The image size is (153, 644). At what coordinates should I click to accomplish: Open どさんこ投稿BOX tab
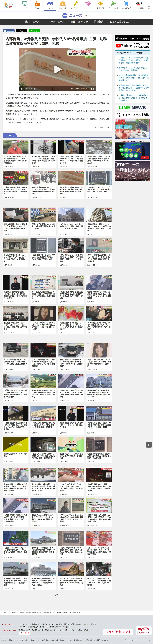coord(119,21)
